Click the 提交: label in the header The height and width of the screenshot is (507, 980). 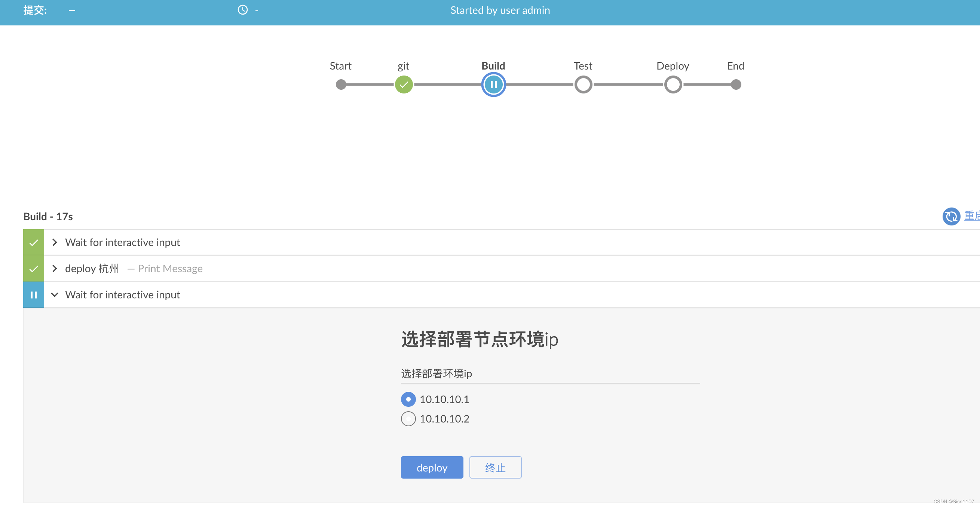[35, 10]
